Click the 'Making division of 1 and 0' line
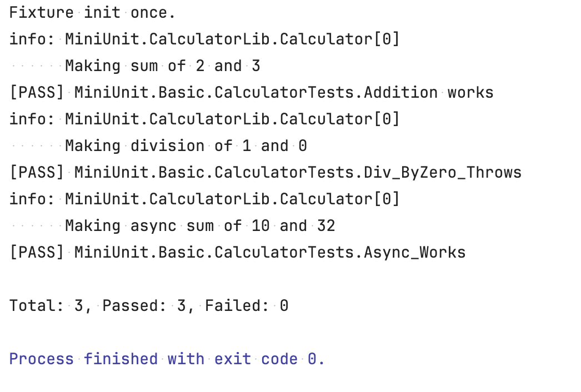The width and height of the screenshot is (581, 392). tap(186, 146)
